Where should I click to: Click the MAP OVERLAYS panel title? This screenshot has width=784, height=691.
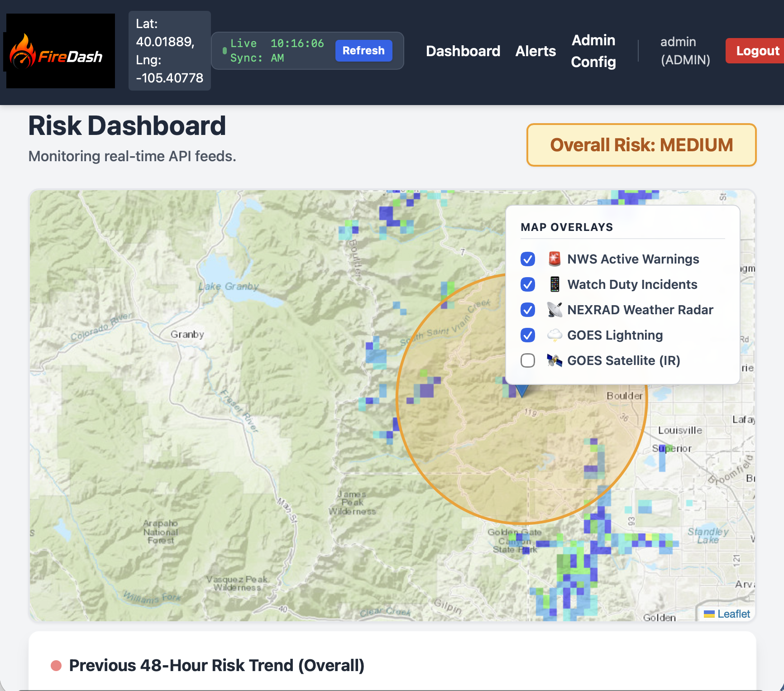point(567,227)
